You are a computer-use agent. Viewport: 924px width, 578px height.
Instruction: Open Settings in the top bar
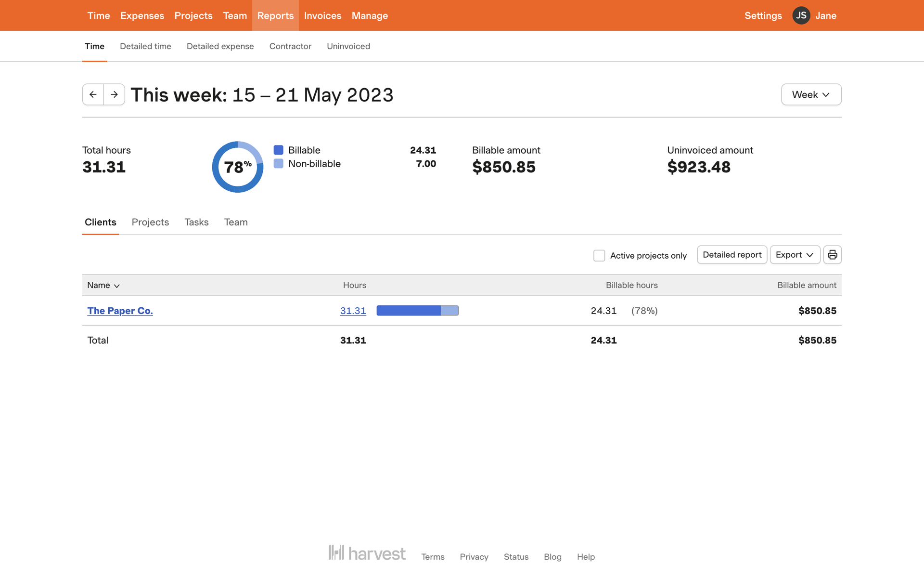[x=763, y=15]
